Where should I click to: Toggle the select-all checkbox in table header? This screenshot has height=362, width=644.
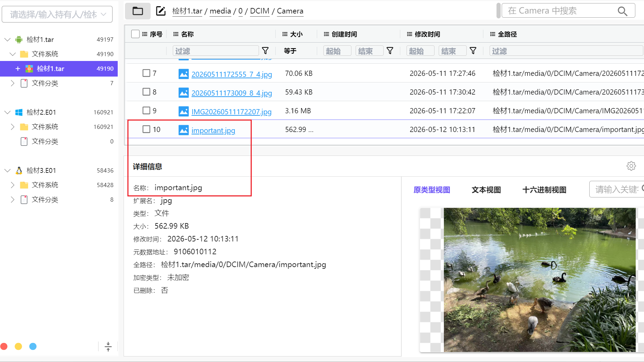[135, 34]
